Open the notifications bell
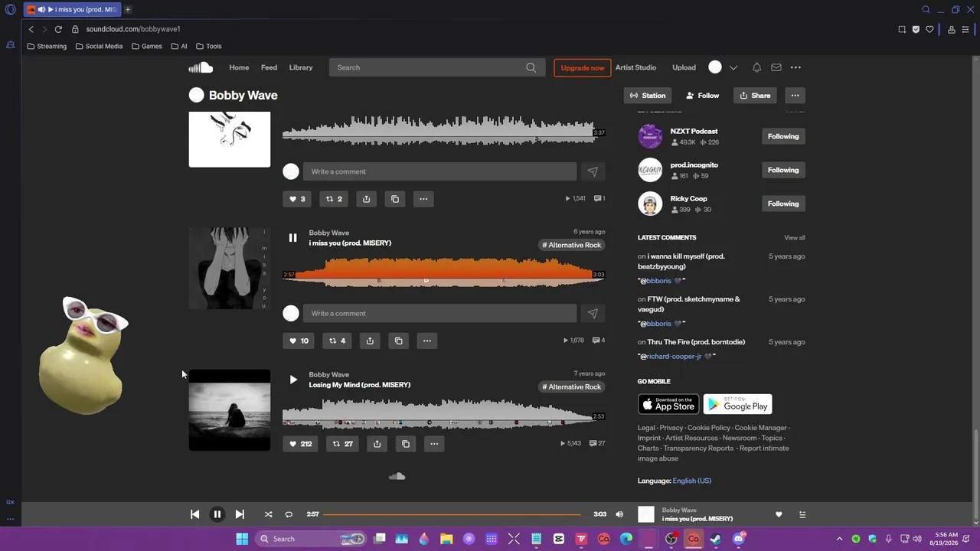The width and height of the screenshot is (980, 551). pyautogui.click(x=756, y=67)
